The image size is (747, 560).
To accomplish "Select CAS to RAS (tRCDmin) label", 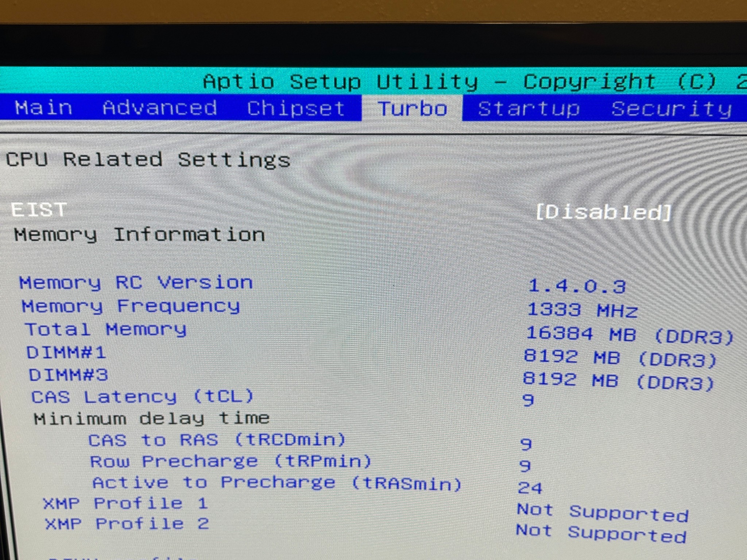I will pyautogui.click(x=217, y=440).
